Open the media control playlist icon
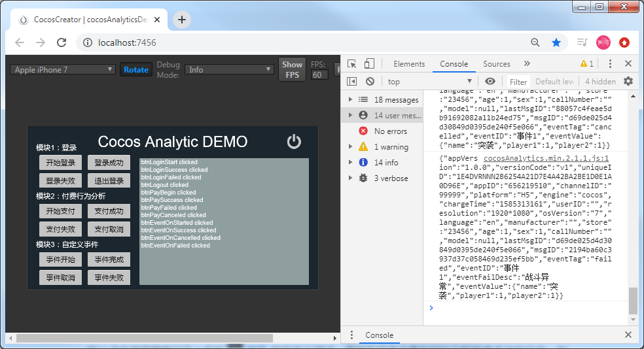The height and width of the screenshot is (349, 644). [x=582, y=42]
